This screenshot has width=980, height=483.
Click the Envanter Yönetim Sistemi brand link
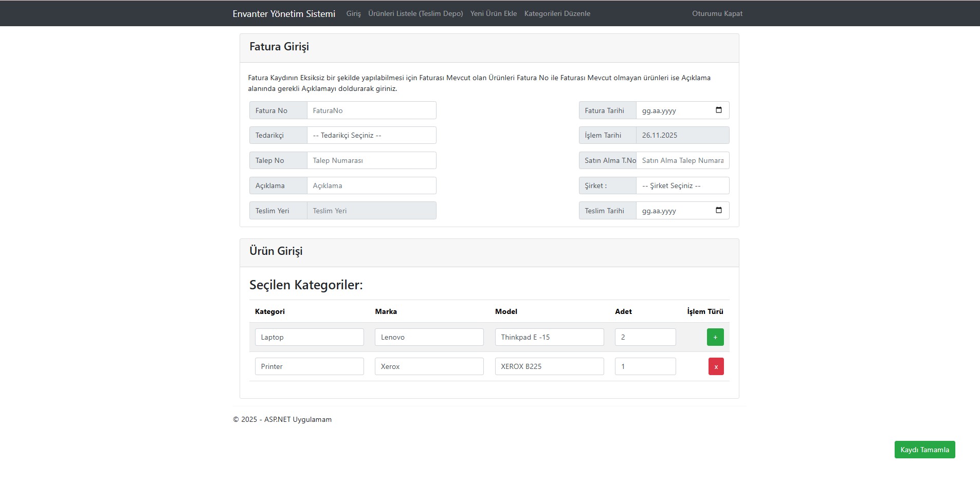tap(284, 14)
